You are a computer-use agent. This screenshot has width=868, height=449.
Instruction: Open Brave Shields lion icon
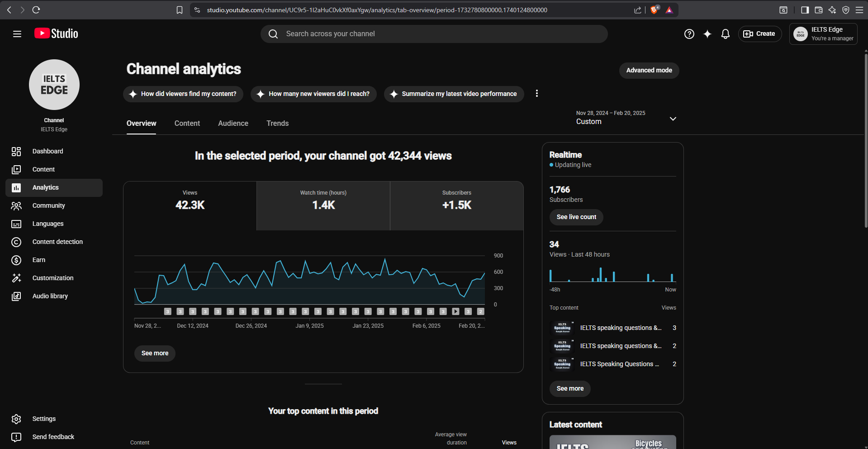pos(655,10)
